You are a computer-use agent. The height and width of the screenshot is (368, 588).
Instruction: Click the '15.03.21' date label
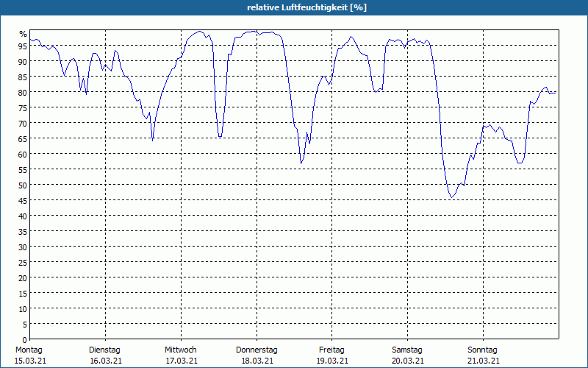point(30,361)
